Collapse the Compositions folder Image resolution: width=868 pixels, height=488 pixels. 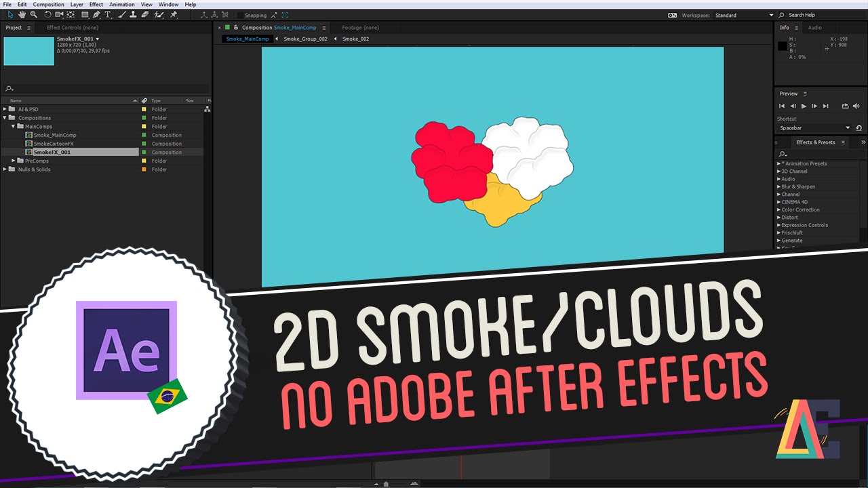[5, 118]
